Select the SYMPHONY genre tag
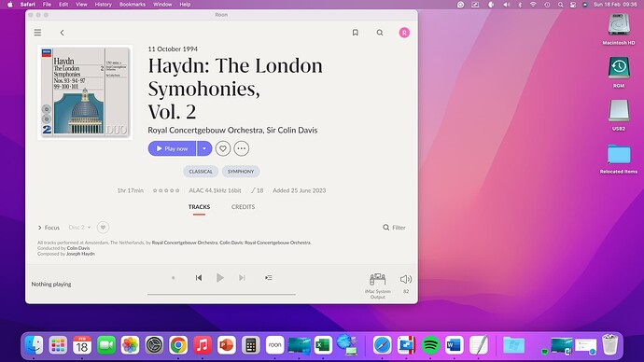 tap(241, 172)
